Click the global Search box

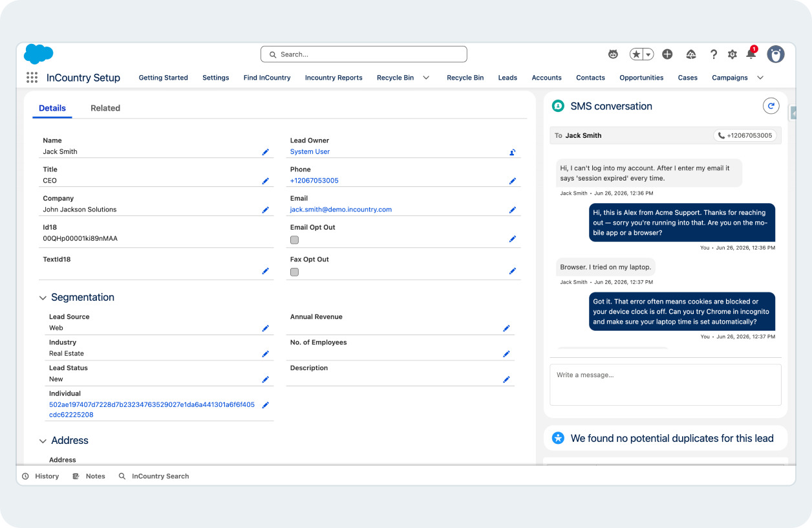[x=364, y=54]
